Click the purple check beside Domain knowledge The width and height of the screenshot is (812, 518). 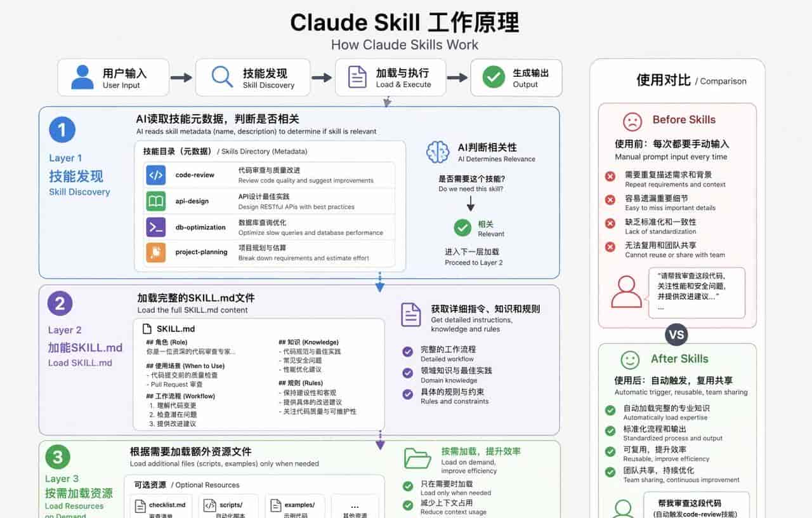(408, 373)
